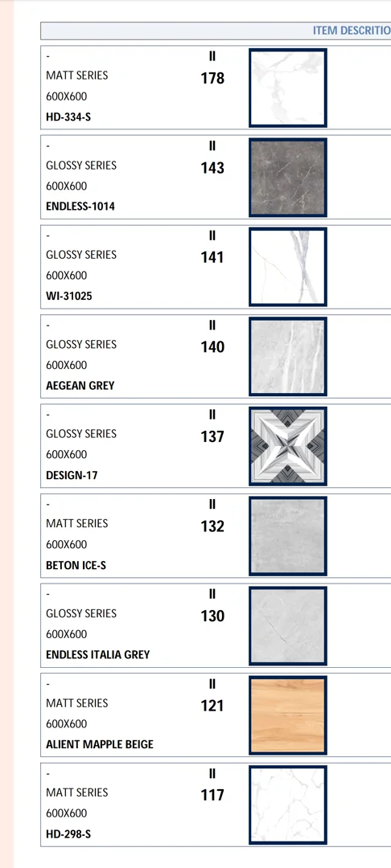Select the AEGEAN GREY tile image
The image size is (391, 868).
pos(288,357)
